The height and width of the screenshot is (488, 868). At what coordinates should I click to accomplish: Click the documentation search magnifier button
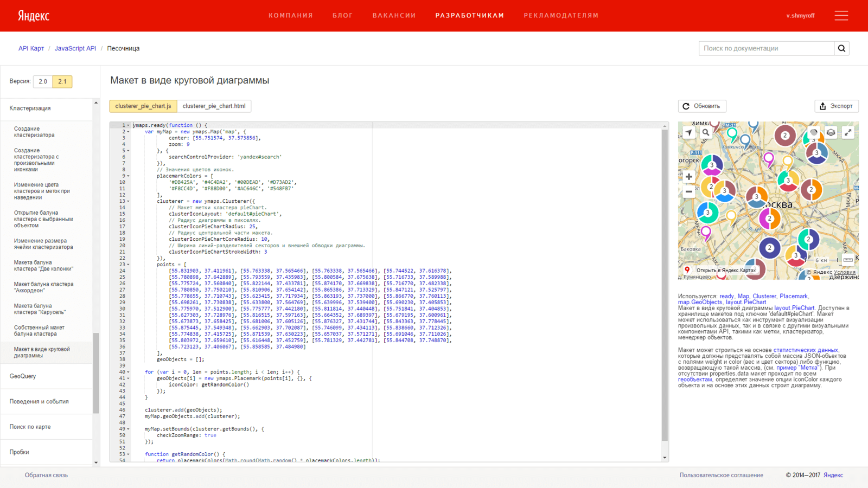[842, 48]
